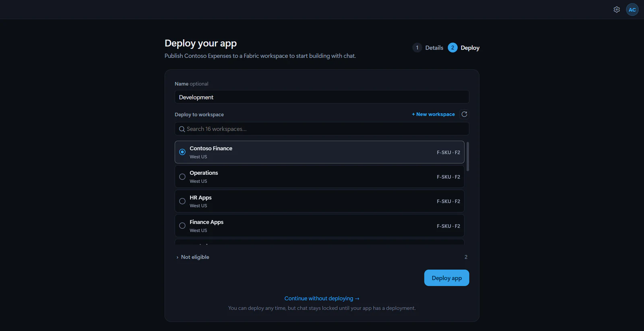This screenshot has height=331, width=644.
Task: Click the Contoso Finance F-SKU · F2 label
Action: point(448,153)
